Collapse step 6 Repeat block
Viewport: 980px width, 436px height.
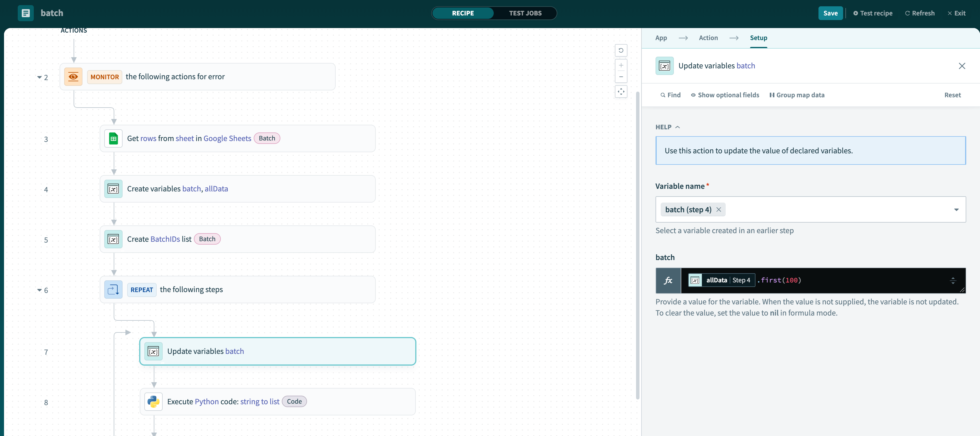pyautogui.click(x=39, y=290)
